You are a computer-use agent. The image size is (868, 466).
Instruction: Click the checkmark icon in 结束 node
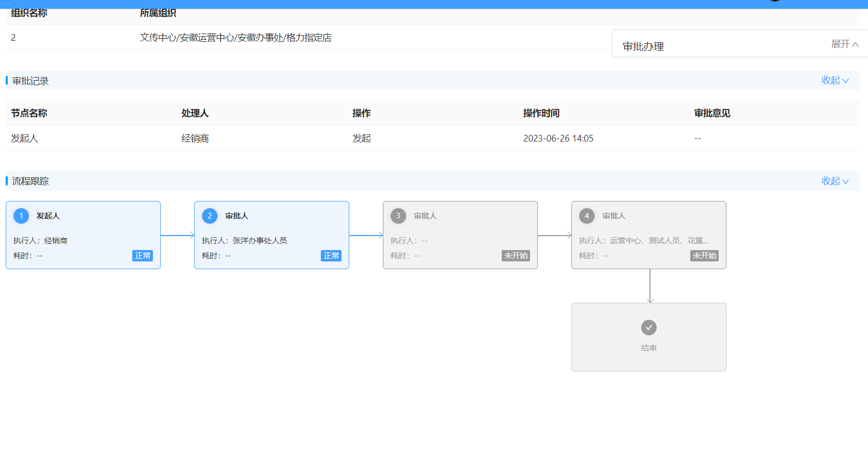649,328
